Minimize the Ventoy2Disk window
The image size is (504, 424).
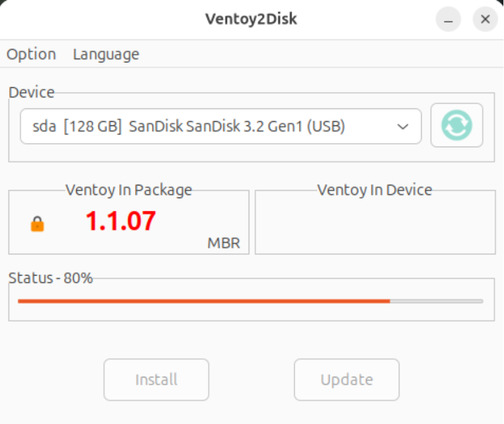tap(448, 19)
